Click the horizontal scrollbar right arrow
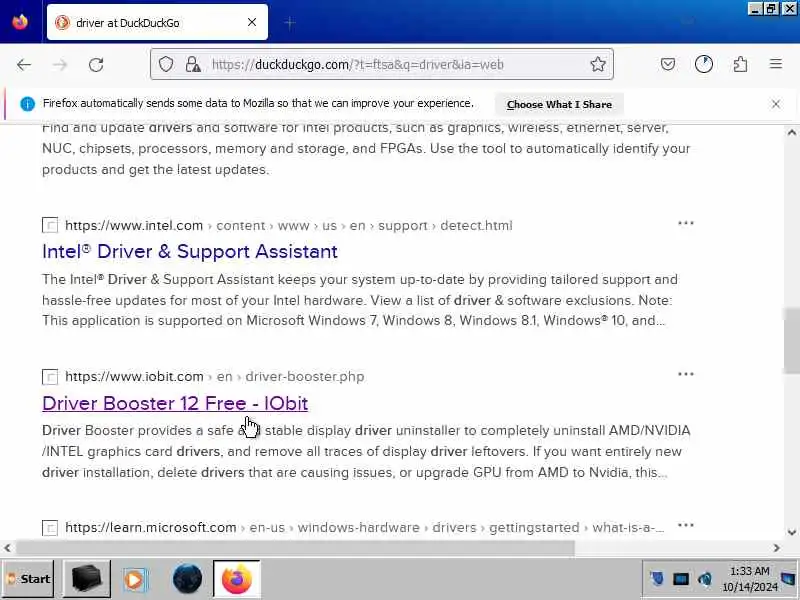 tap(776, 548)
